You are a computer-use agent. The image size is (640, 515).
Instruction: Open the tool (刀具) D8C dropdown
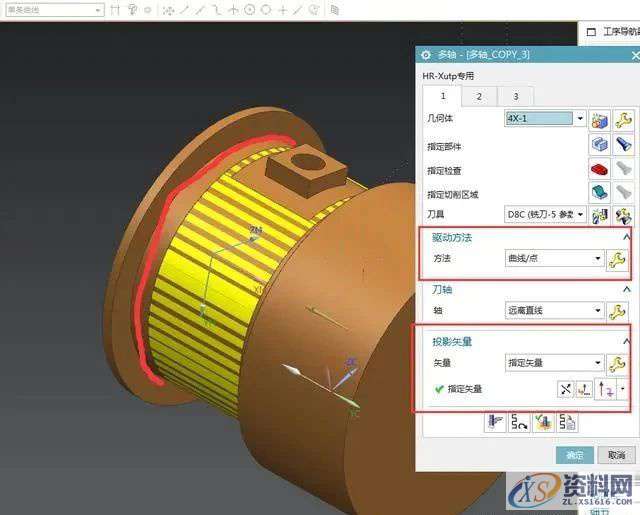[x=580, y=215]
